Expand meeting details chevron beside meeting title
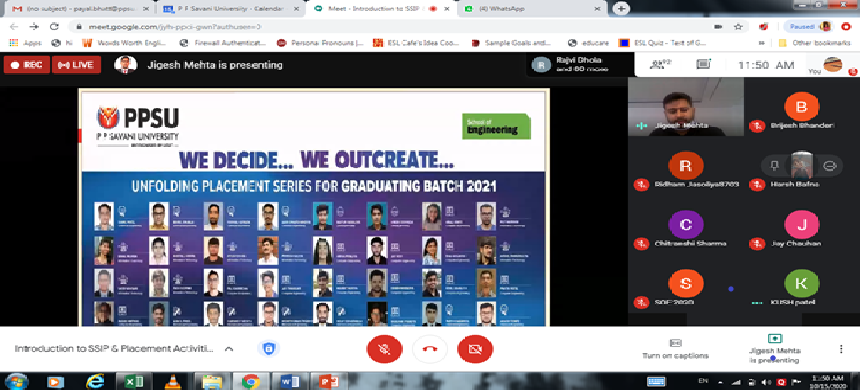 coord(229,349)
